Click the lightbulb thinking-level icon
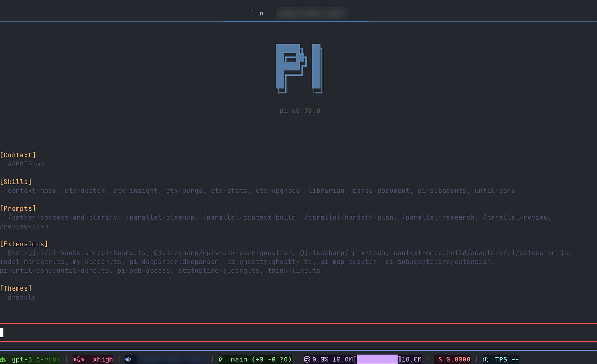This screenshot has height=364, width=597. [79, 359]
